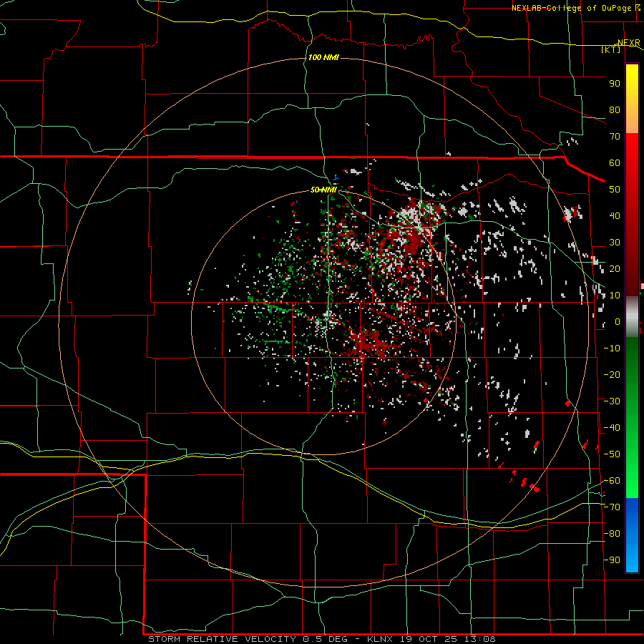The image size is (644, 644).
Task: Click the 50 knot scale label
Action: [x=615, y=190]
